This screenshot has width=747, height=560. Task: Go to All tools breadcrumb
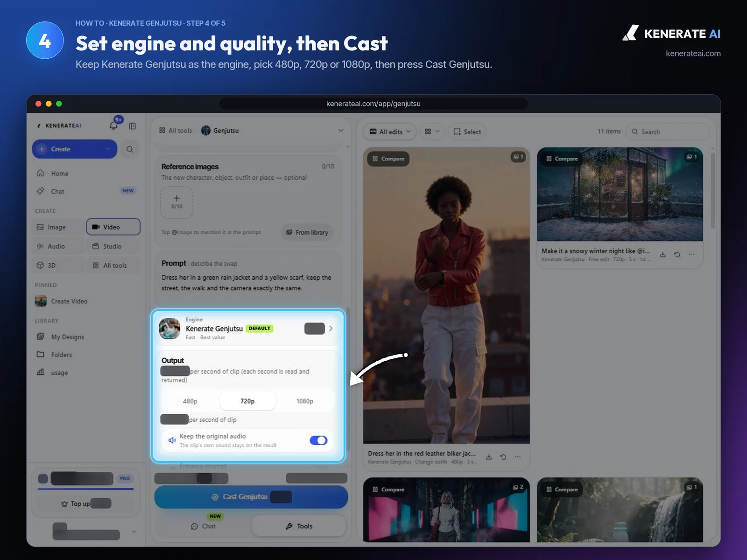coord(176,131)
